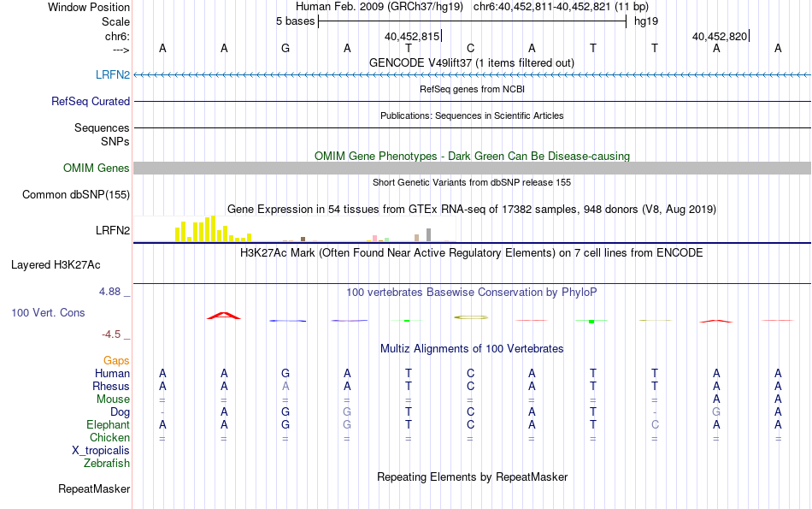Click the C base in the reference sequence

pyautogui.click(x=470, y=48)
